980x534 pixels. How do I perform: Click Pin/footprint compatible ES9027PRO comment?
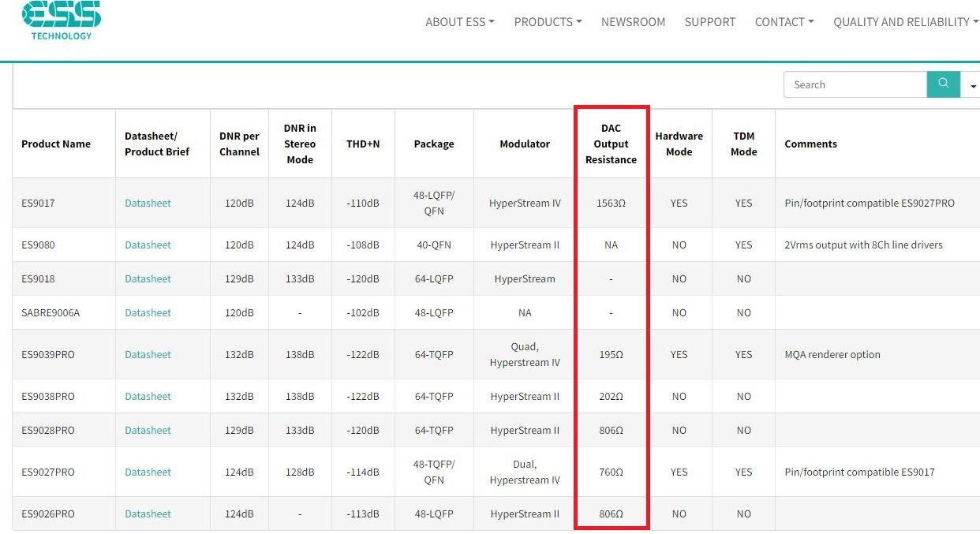point(870,203)
